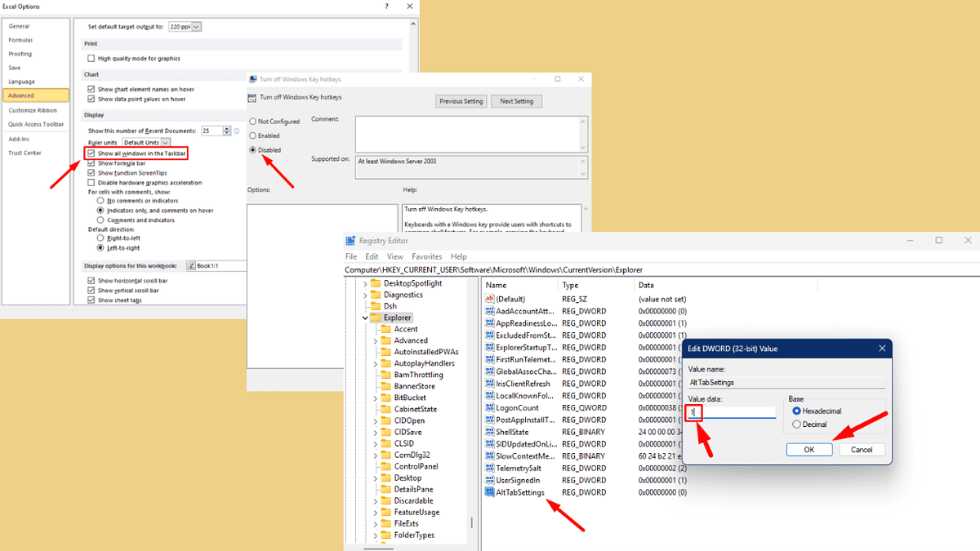
Task: Click inside the Value data field
Action: coord(731,412)
